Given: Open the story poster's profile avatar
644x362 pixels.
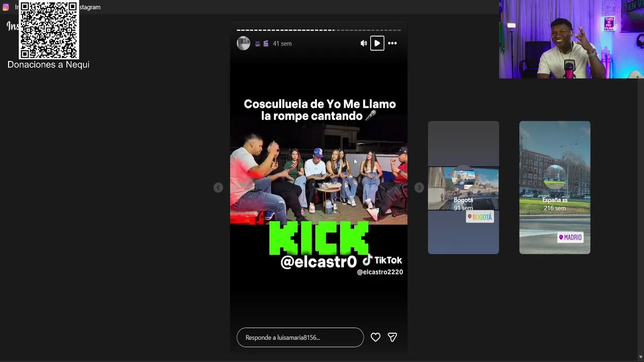Looking at the screenshot, I should tap(244, 43).
